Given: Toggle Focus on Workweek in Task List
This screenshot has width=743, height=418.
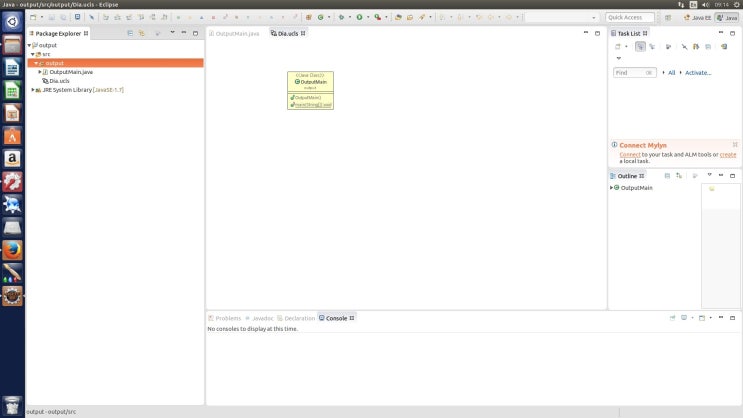Looking at the screenshot, I should click(x=668, y=46).
